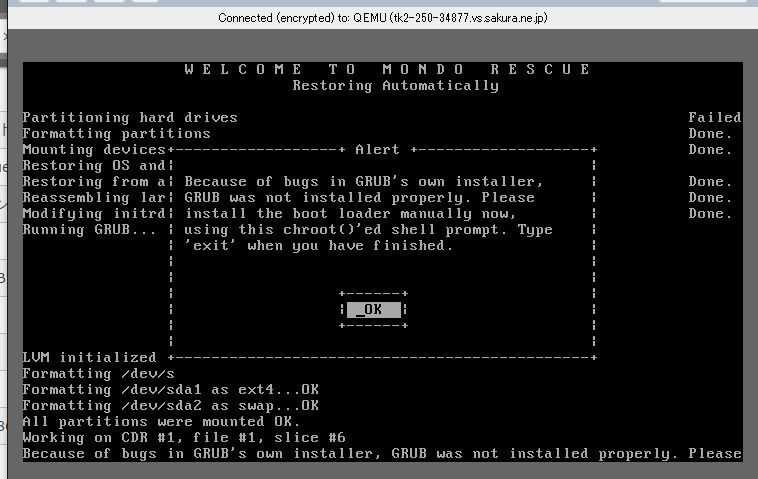Click the Formatting partitions line

tap(116, 134)
